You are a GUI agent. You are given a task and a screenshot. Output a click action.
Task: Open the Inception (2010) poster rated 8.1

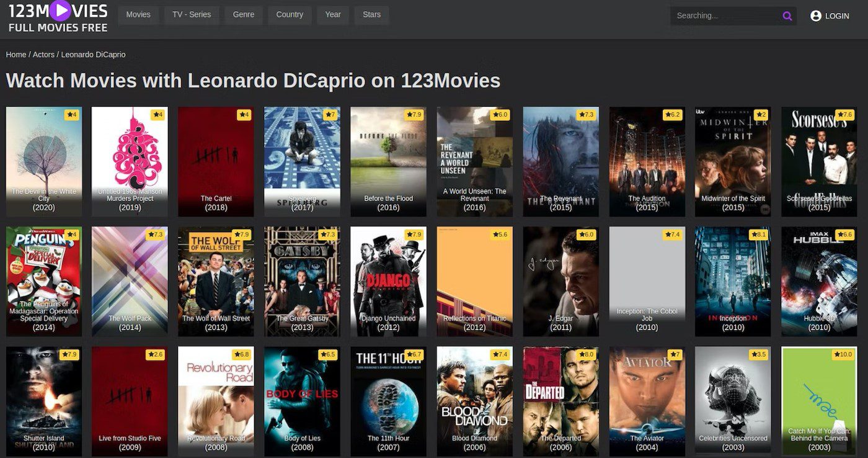pyautogui.click(x=733, y=281)
